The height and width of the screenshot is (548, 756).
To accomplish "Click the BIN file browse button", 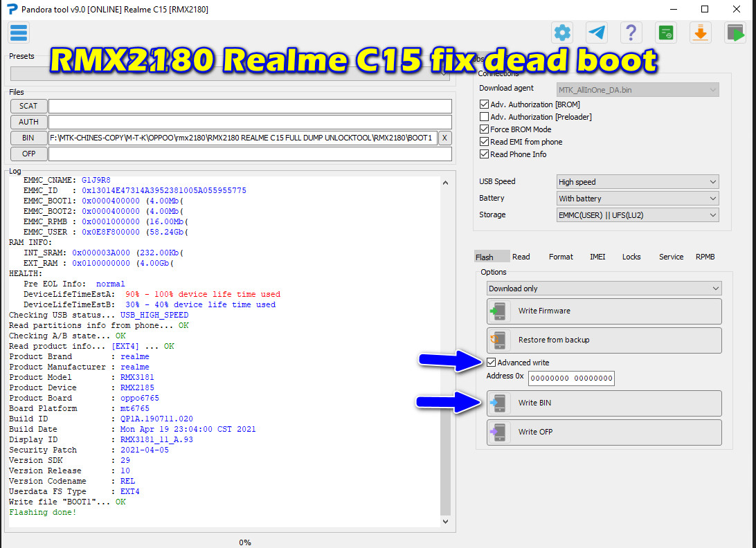I will tap(28, 138).
